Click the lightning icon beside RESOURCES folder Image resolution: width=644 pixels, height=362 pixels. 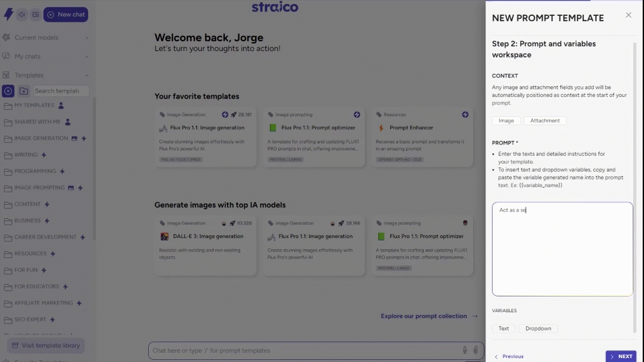click(53, 254)
